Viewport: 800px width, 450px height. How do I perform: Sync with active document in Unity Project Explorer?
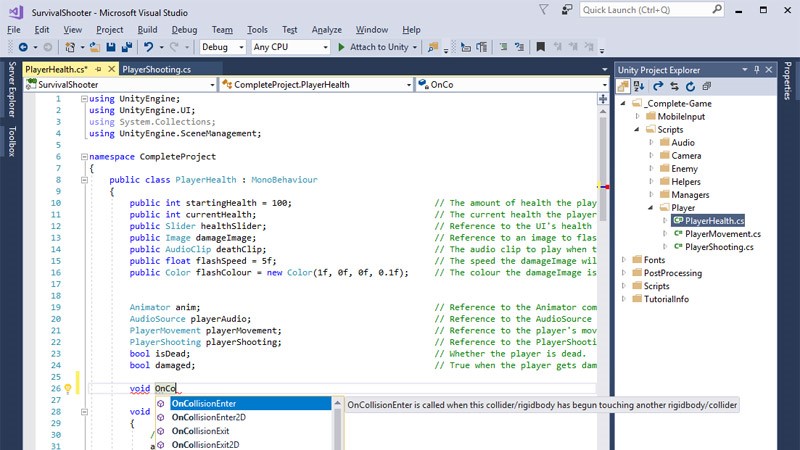(674, 86)
